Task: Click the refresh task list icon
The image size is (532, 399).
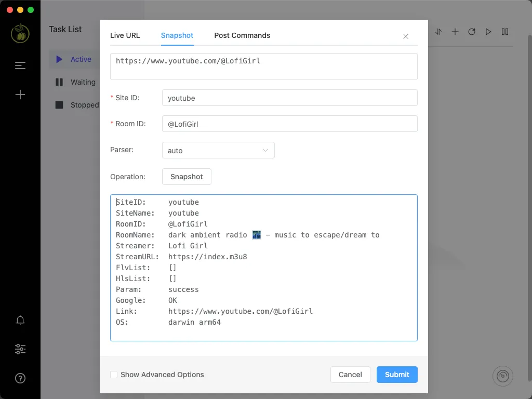Action: (472, 32)
